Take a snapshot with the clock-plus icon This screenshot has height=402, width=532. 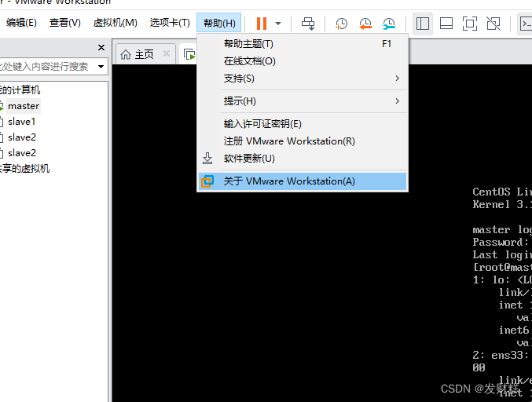[x=341, y=24]
